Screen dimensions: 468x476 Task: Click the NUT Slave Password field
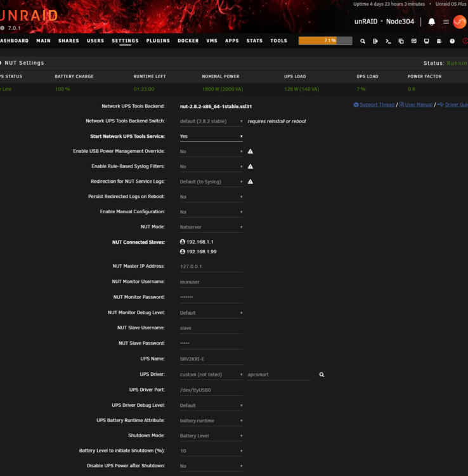pos(211,343)
